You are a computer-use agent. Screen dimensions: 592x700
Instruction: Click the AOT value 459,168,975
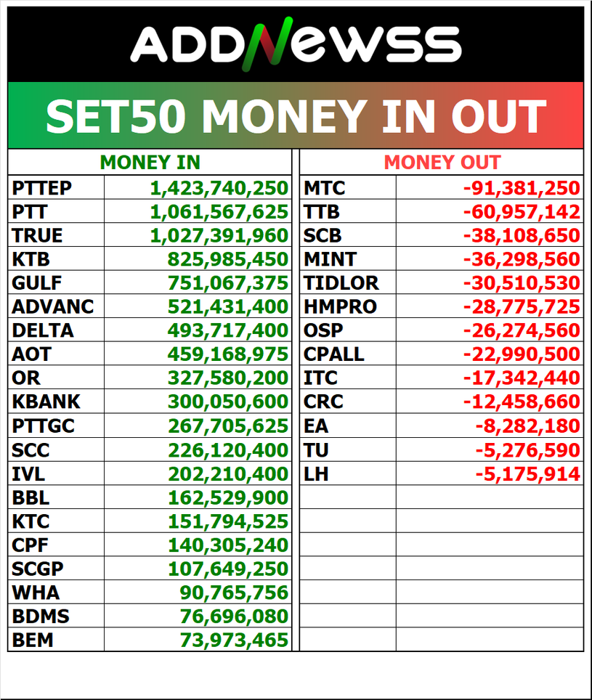228,354
